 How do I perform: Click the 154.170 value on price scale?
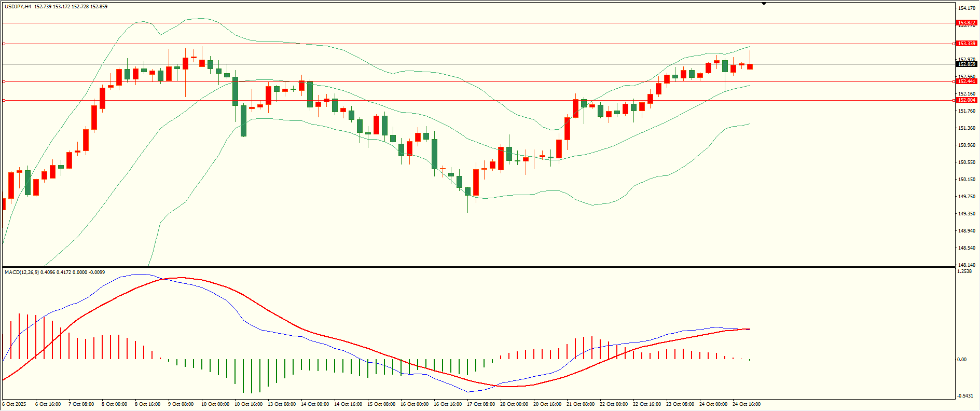pyautogui.click(x=967, y=8)
